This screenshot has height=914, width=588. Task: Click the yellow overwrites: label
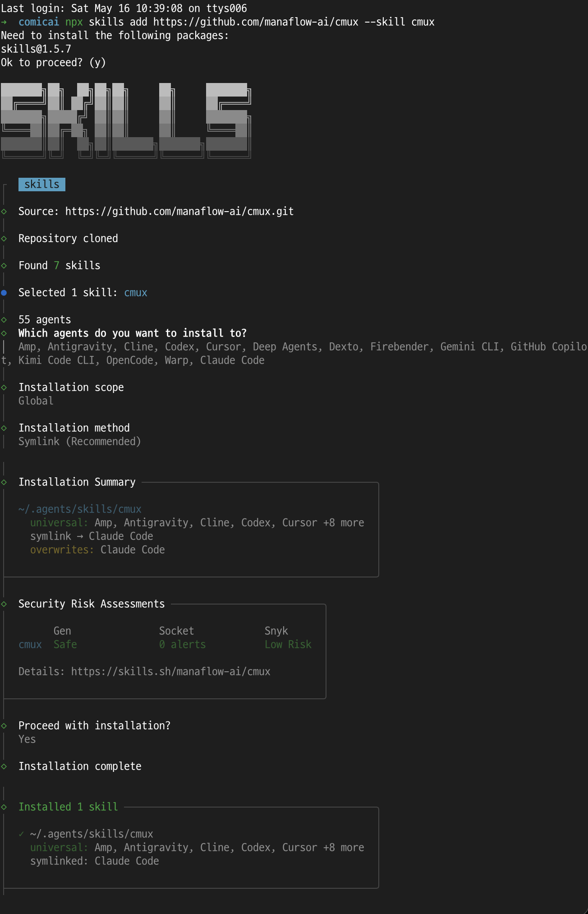62,550
